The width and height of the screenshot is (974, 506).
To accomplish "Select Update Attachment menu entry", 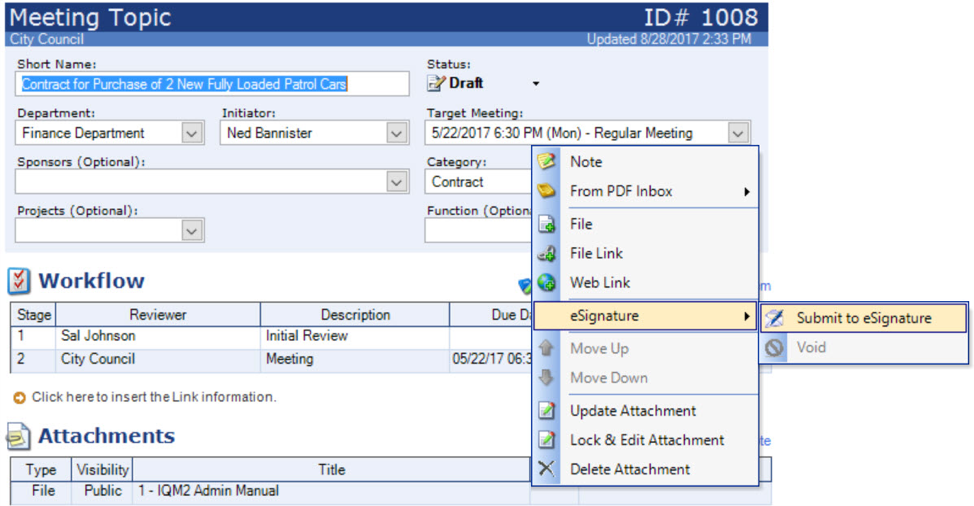I will [645, 410].
